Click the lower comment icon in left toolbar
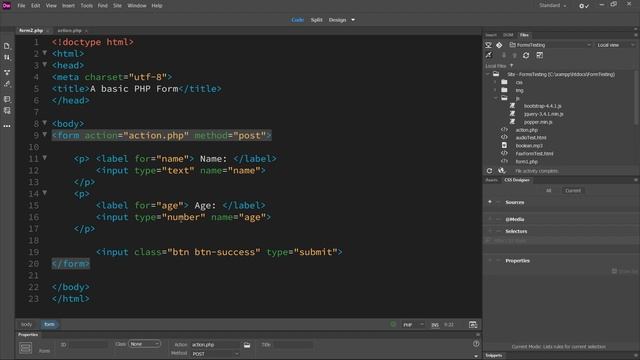The height and width of the screenshot is (360, 640). (x=7, y=111)
